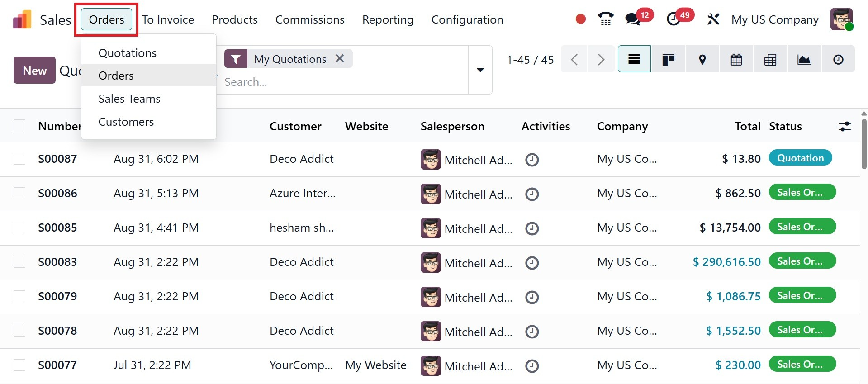This screenshot has height=384, width=868.
Task: Choose Sales Teams from the Orders menu
Action: click(129, 99)
